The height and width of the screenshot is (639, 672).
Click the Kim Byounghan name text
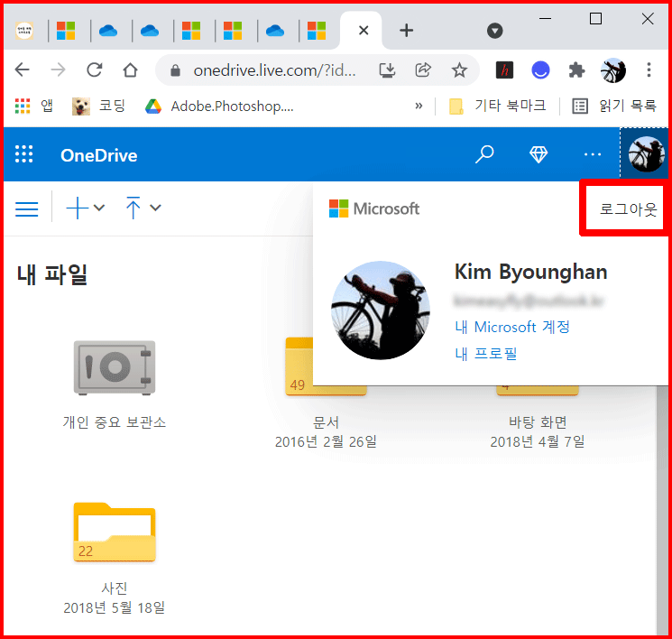point(531,272)
